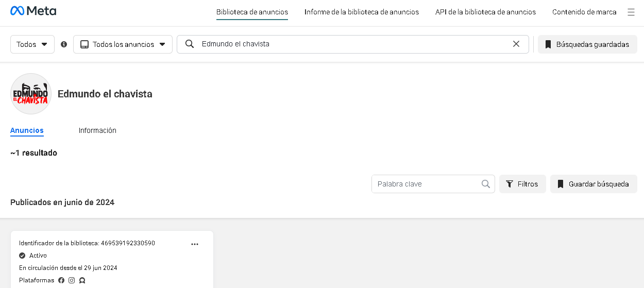Viewport: 644px width, 288px height.
Task: Go to Biblioteca de anuncios tab
Action: (x=252, y=12)
